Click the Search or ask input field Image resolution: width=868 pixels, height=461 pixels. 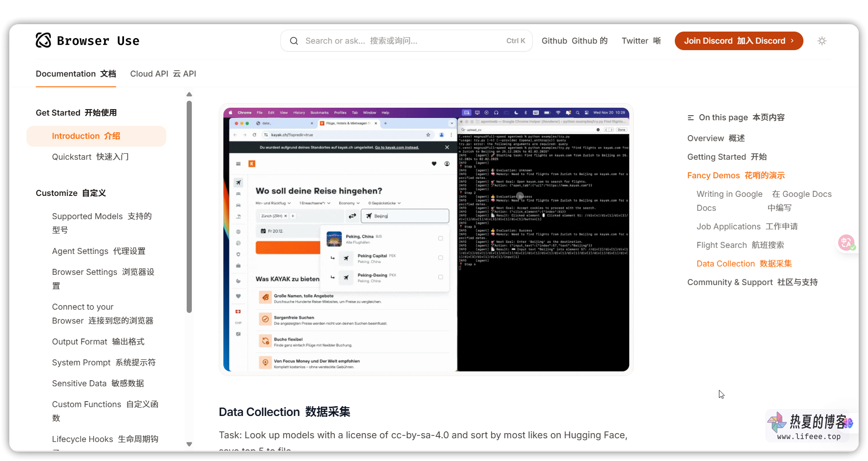[x=404, y=41]
